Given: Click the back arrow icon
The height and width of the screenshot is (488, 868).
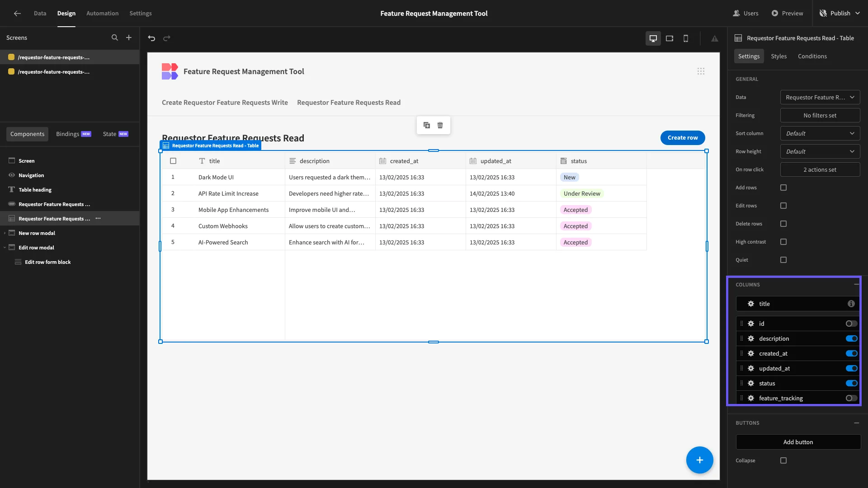Looking at the screenshot, I should 17,13.
